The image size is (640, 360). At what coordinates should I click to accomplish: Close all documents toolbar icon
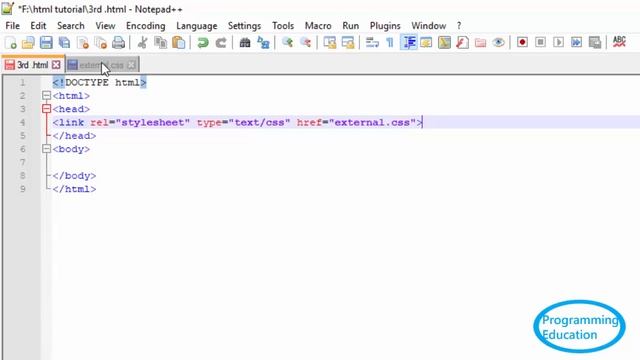click(x=100, y=42)
